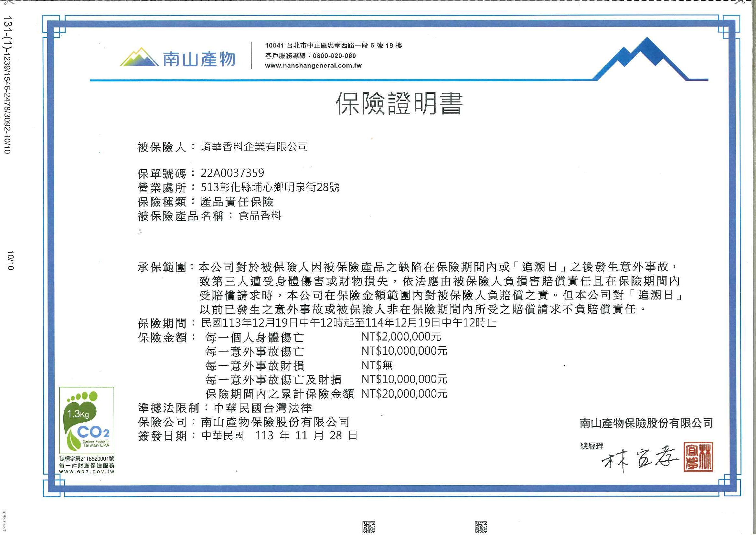Click the bold company name above the signature
This screenshot has width=756, height=535.
pyautogui.click(x=646, y=423)
